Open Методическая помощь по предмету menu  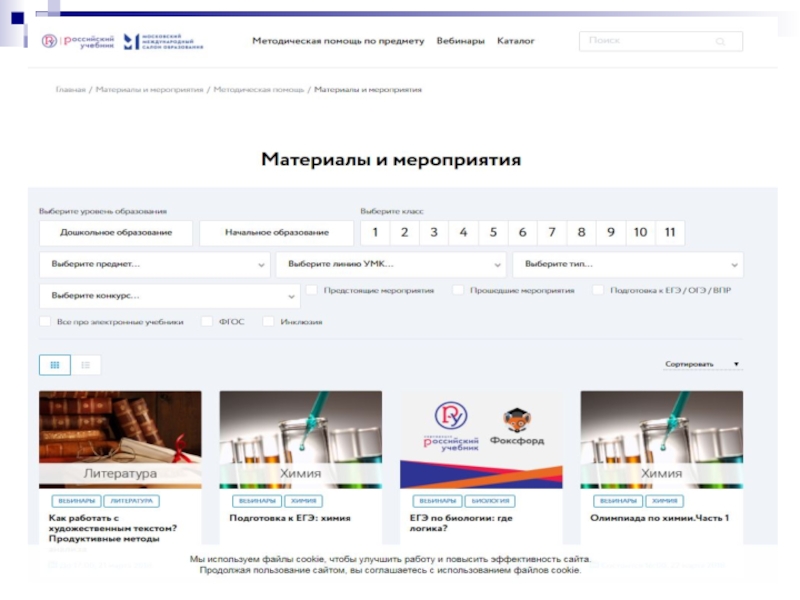pos(338,41)
